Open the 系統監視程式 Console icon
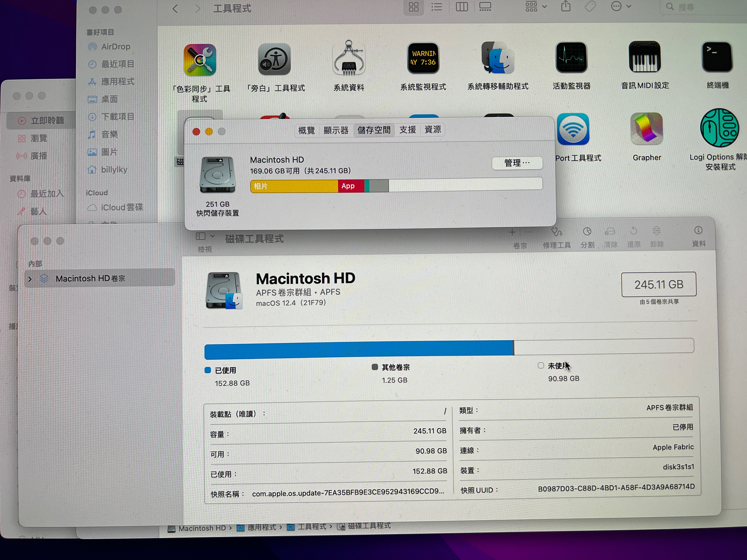 tap(423, 58)
